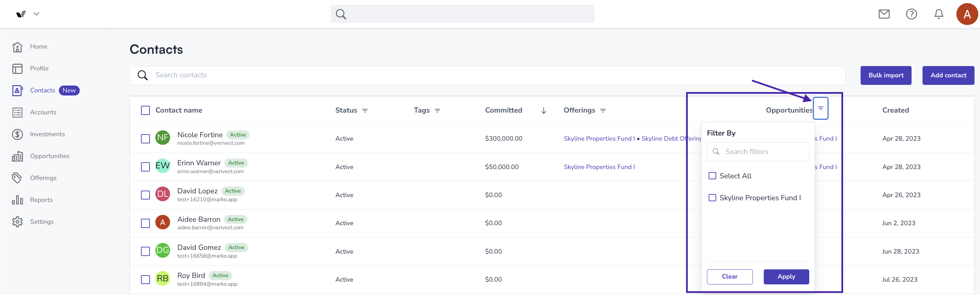Open the notifications bell icon
Viewport: 980px width, 295px height.
click(x=939, y=14)
